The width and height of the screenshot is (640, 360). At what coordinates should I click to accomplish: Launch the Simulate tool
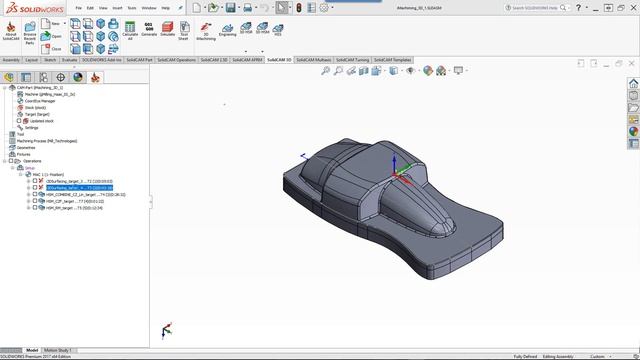(x=167, y=29)
